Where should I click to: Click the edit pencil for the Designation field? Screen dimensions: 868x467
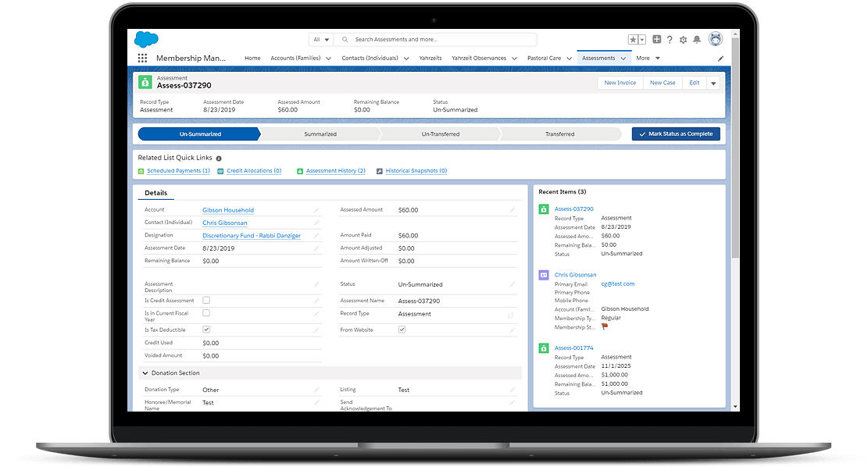point(316,236)
